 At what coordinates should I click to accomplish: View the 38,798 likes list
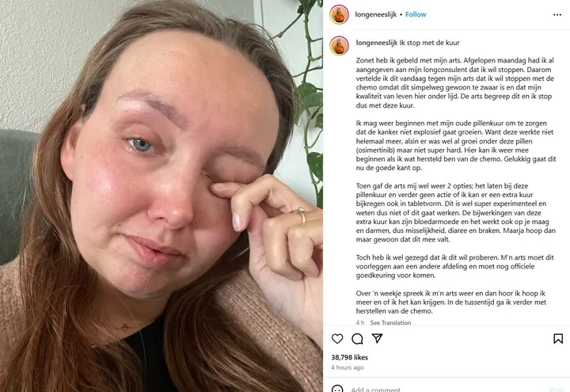point(349,357)
